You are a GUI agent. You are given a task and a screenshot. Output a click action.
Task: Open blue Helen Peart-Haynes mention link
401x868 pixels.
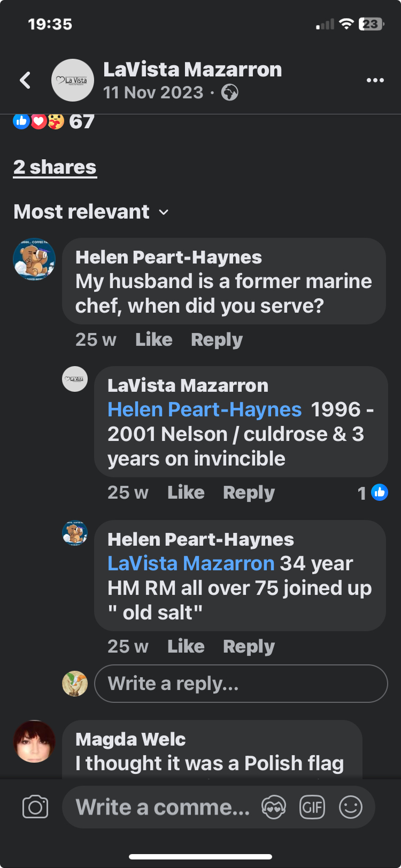[x=204, y=409]
